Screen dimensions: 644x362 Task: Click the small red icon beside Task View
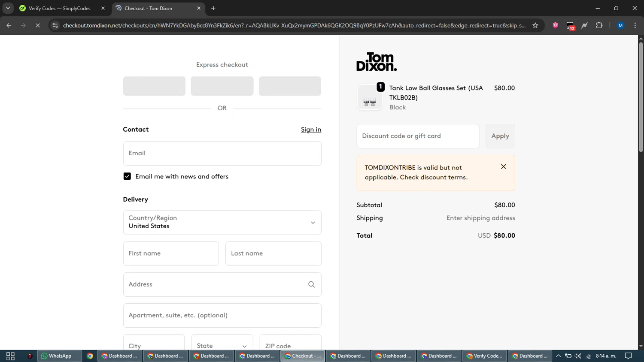[30, 356]
